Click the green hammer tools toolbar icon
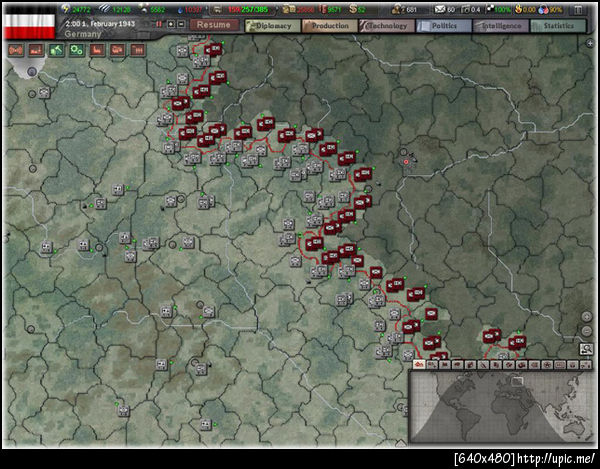Image resolution: width=600 pixels, height=469 pixels. click(x=56, y=50)
